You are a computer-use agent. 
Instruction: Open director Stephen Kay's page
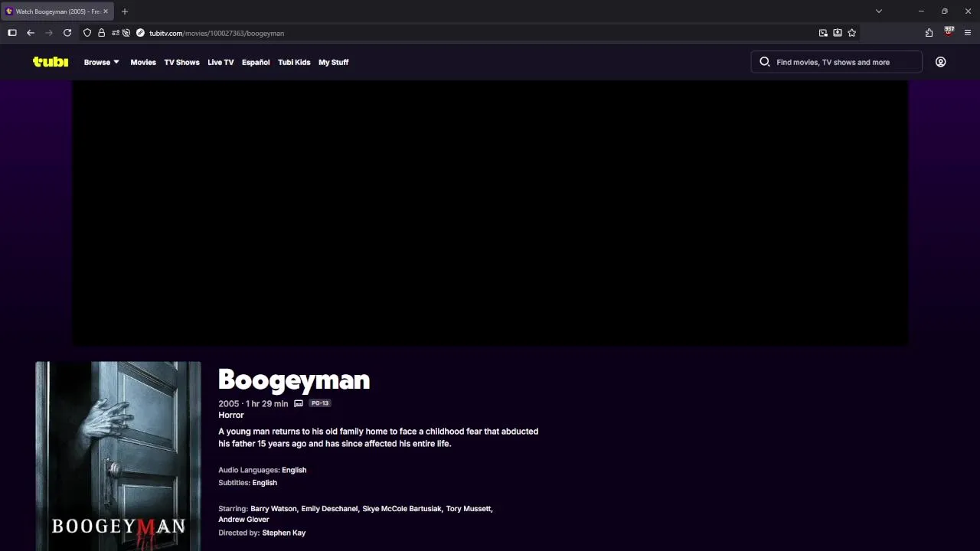(284, 533)
